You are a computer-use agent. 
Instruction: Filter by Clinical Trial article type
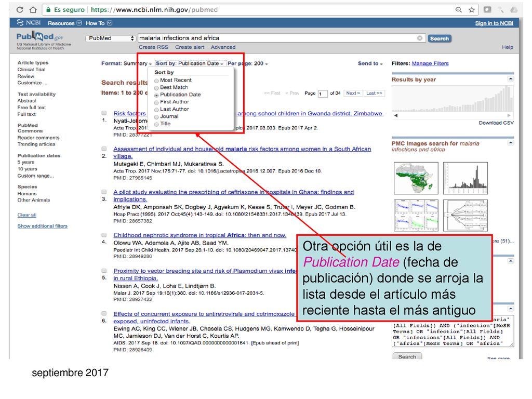pos(31,70)
